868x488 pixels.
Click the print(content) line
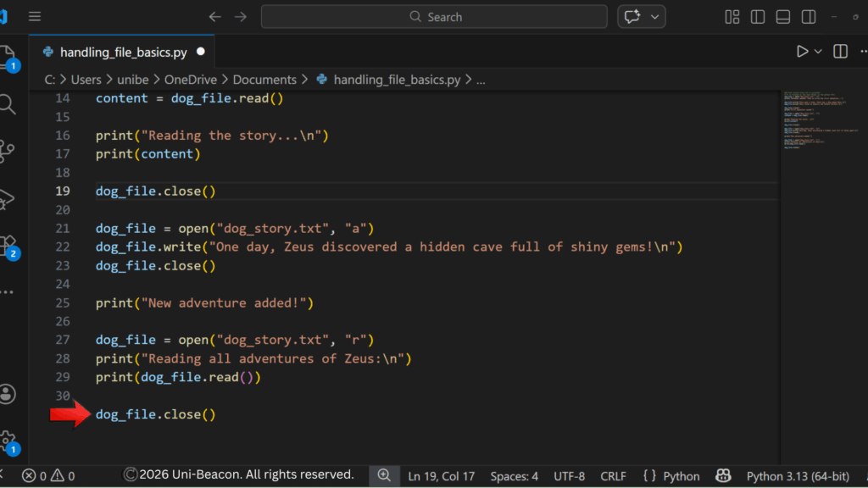[147, 154]
